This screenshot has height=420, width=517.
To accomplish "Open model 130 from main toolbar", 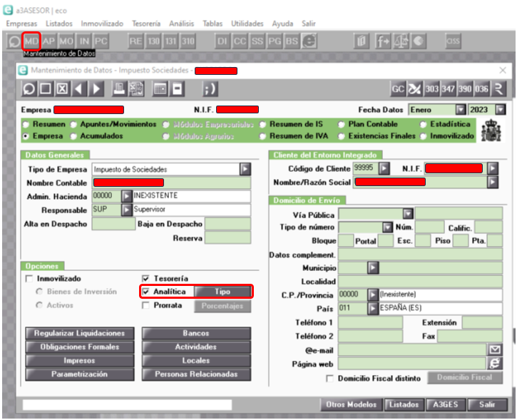I will click(x=153, y=41).
